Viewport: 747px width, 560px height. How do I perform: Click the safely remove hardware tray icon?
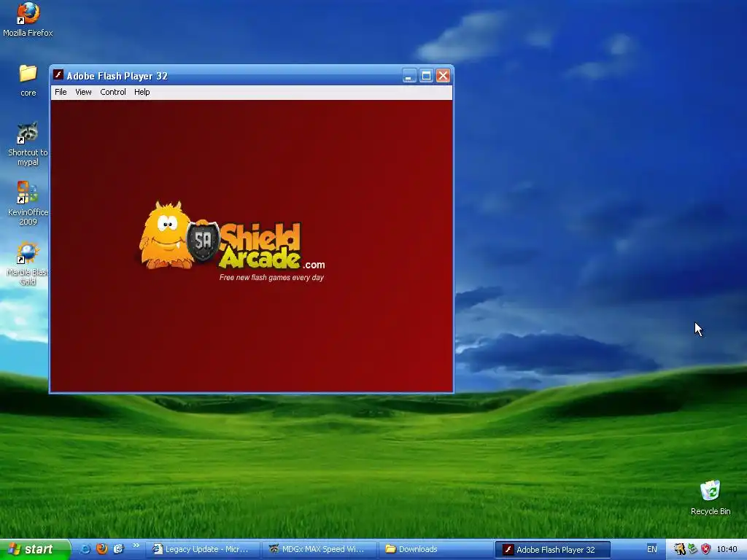tap(693, 549)
